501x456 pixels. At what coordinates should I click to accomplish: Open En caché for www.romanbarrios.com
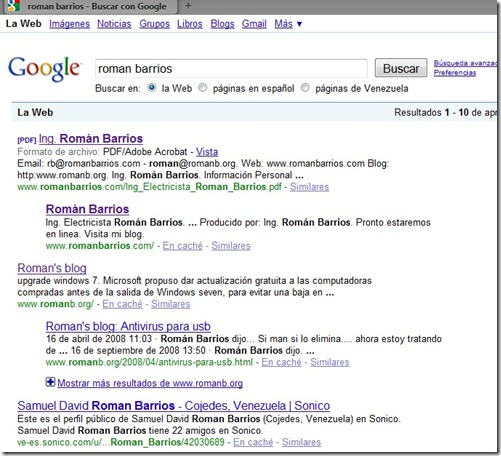coord(183,246)
